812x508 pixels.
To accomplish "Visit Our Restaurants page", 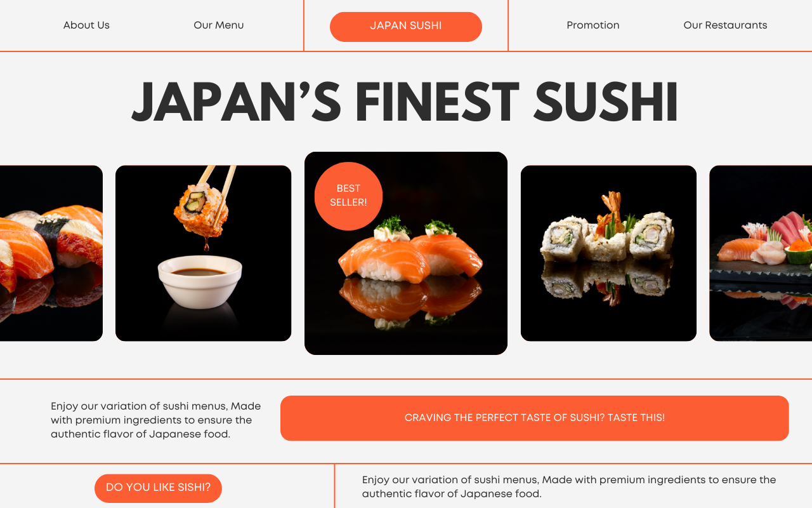I will click(725, 25).
